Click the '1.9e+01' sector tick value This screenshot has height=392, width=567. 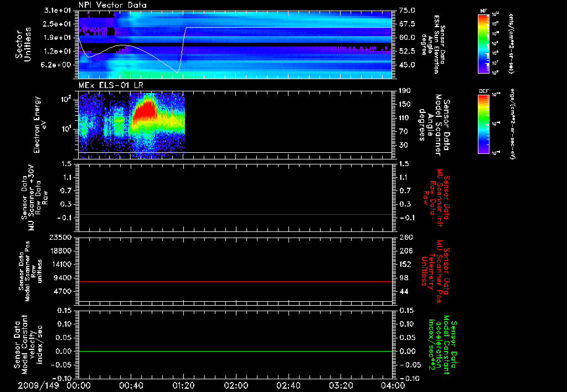pos(57,38)
